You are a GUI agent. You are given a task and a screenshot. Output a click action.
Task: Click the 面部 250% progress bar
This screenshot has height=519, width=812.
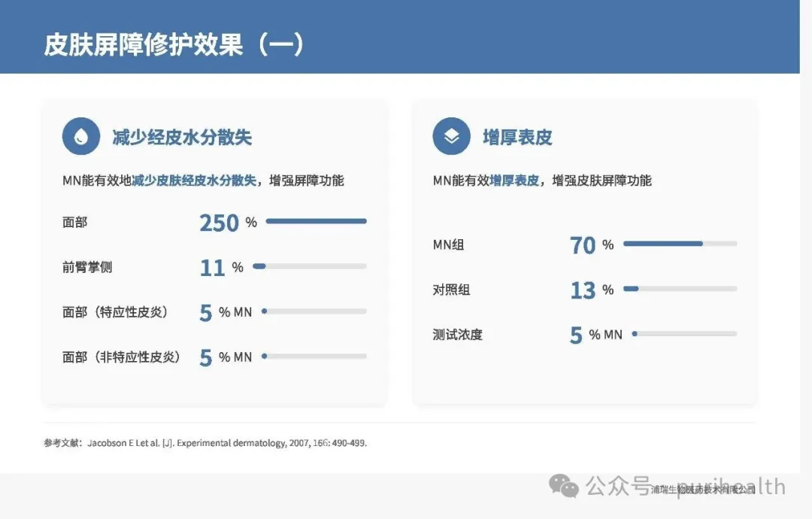316,221
